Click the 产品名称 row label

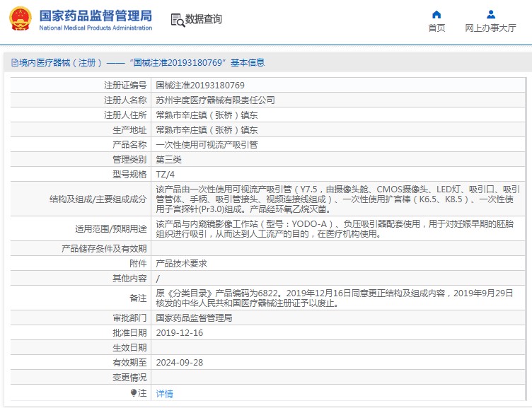coord(129,145)
